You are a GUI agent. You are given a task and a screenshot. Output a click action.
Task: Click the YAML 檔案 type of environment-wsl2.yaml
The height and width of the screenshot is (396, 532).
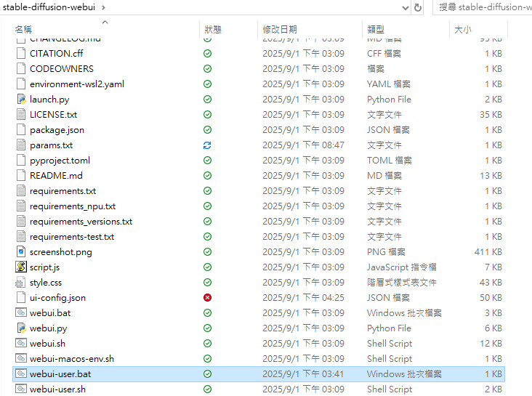[389, 84]
